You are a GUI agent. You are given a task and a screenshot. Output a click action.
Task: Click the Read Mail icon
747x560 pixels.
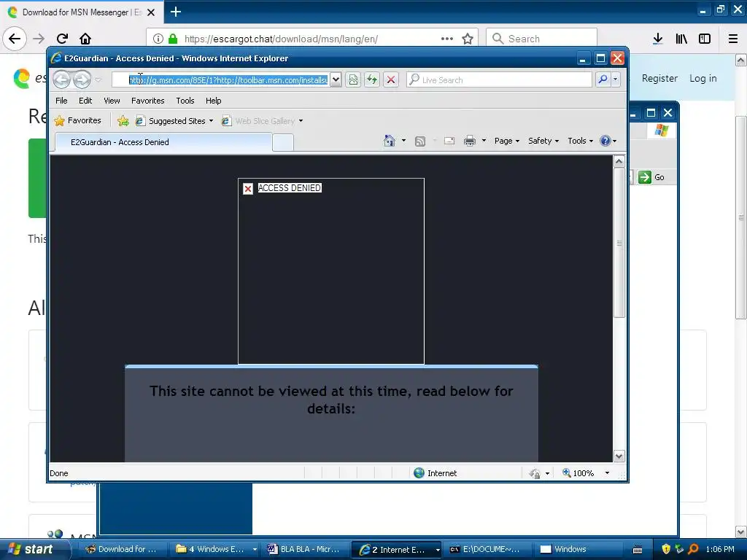449,141
